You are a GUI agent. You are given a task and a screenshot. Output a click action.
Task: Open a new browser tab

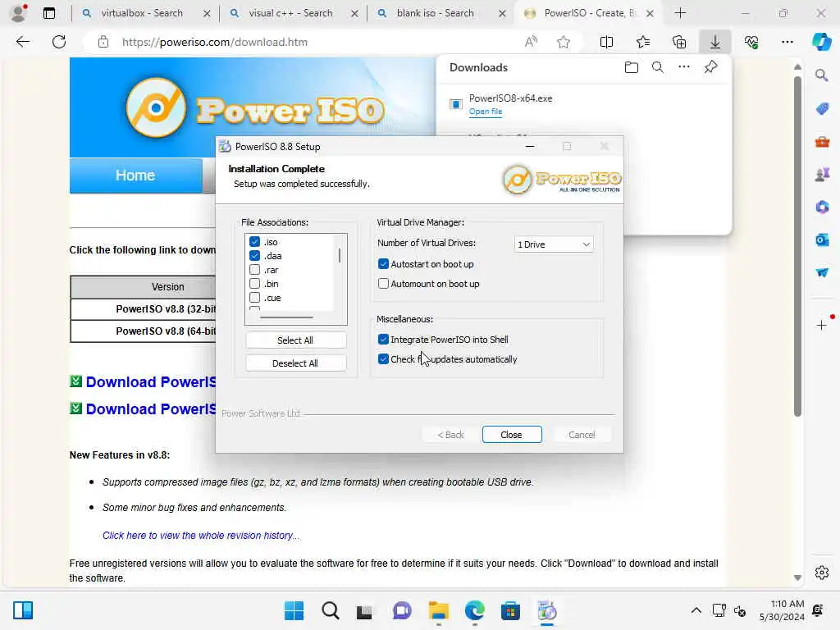[x=680, y=13]
